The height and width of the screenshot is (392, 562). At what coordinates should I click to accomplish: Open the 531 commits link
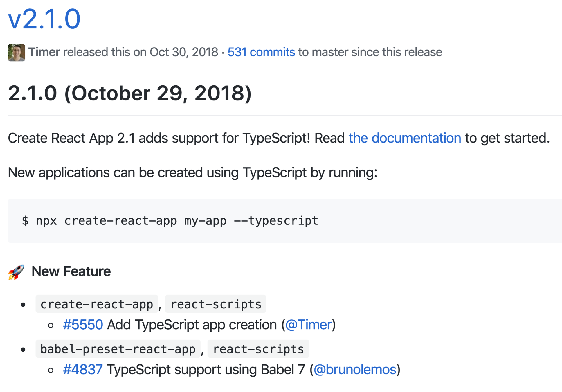[261, 52]
